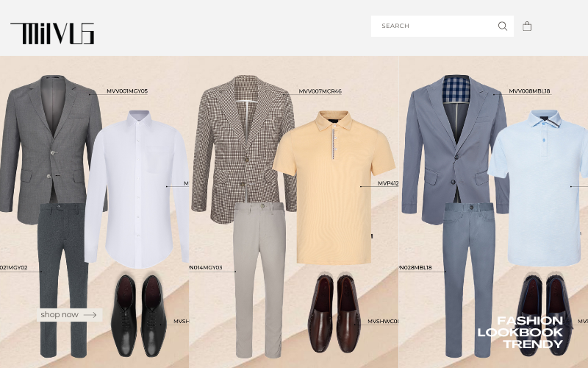Image resolution: width=588 pixels, height=368 pixels.
Task: Click the brown loafers image
Action: tap(334, 314)
